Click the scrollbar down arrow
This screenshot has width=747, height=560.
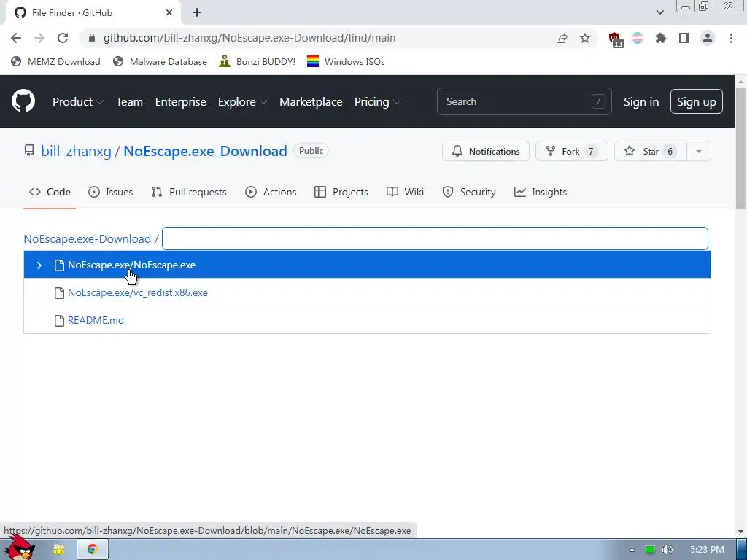[741, 531]
